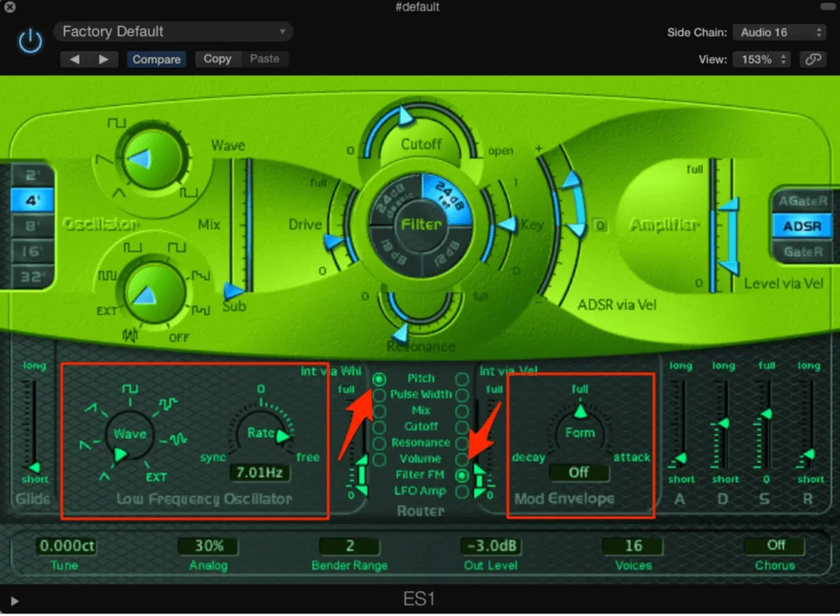Enable LFO routing to Cutoff

pyautogui.click(x=379, y=427)
